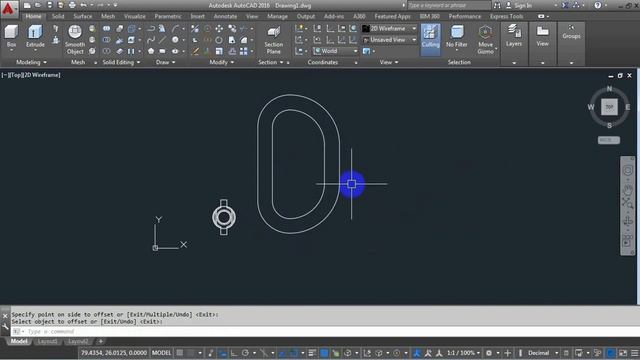The image size is (640, 360).
Task: Select the Box solid tool
Action: (x=11, y=36)
